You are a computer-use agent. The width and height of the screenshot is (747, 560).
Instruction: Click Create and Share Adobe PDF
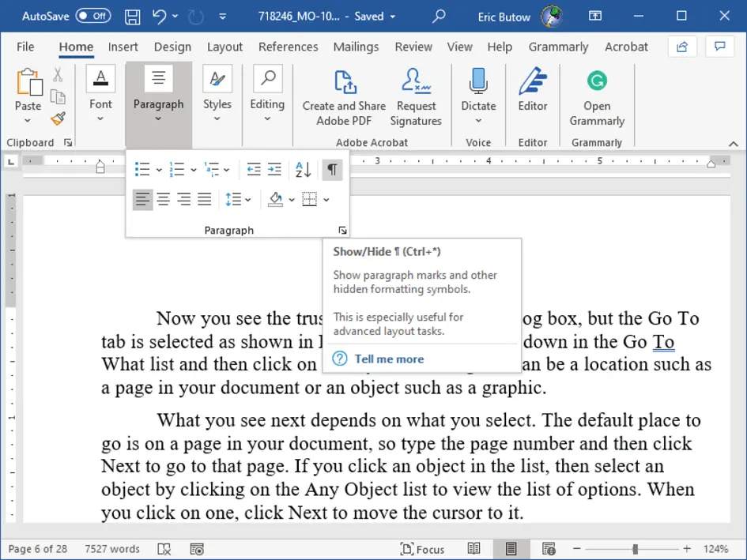(x=344, y=97)
